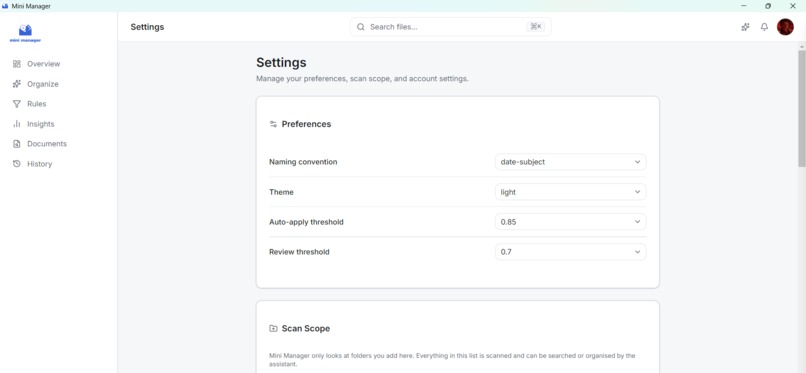The width and height of the screenshot is (806, 373).
Task: Click the Auto-apply threshold label
Action: [306, 222]
